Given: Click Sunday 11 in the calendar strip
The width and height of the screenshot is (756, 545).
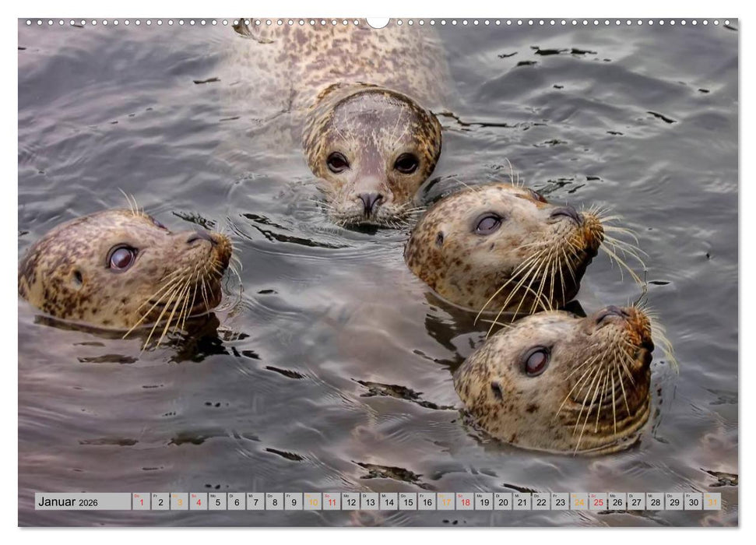Looking at the screenshot, I should pyautogui.click(x=332, y=502).
